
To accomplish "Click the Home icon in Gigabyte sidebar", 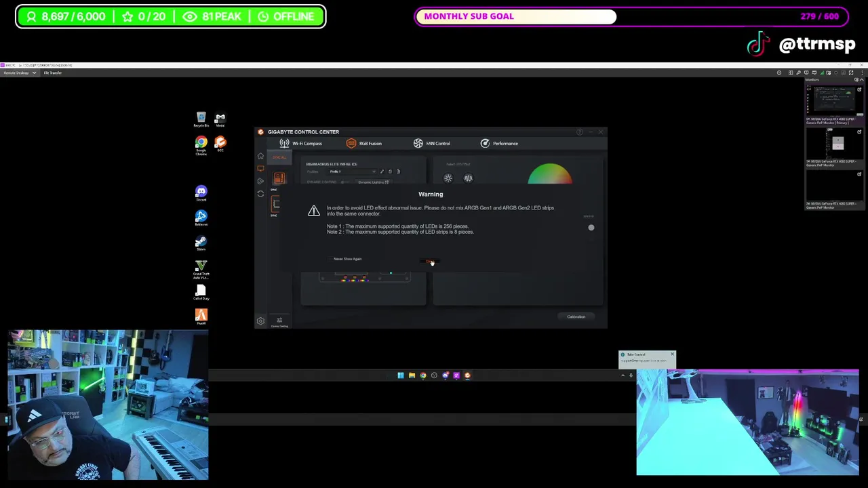I will (260, 156).
